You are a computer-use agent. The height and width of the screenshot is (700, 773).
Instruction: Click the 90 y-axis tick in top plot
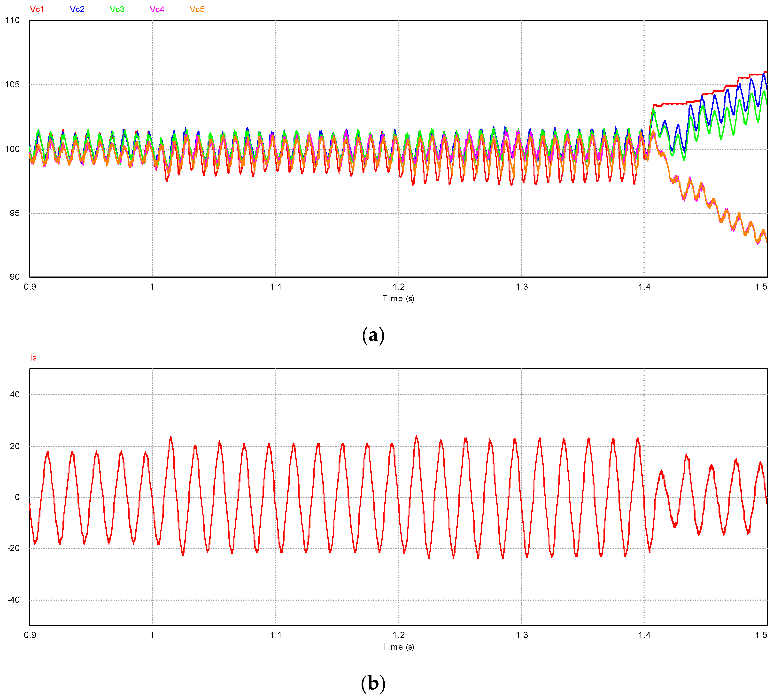15,277
